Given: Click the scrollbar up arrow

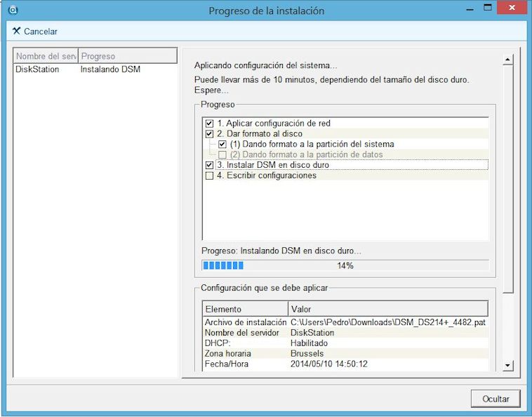Looking at the screenshot, I should point(507,60).
